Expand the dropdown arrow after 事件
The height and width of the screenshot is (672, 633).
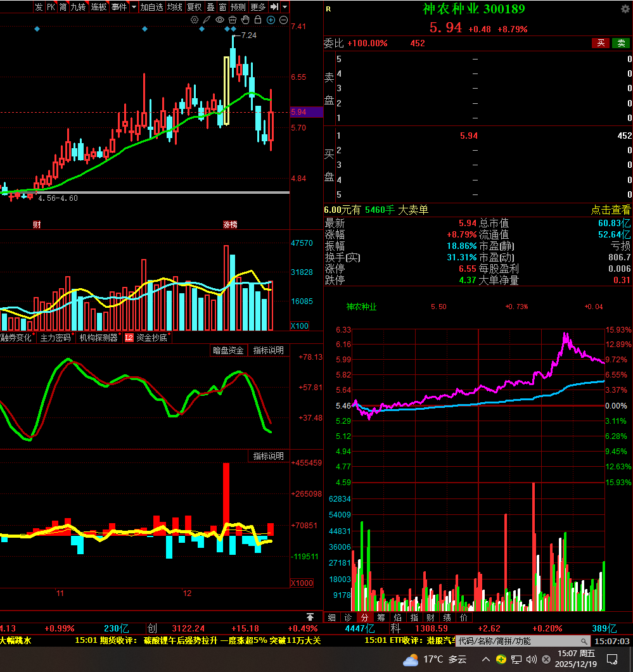134,7
